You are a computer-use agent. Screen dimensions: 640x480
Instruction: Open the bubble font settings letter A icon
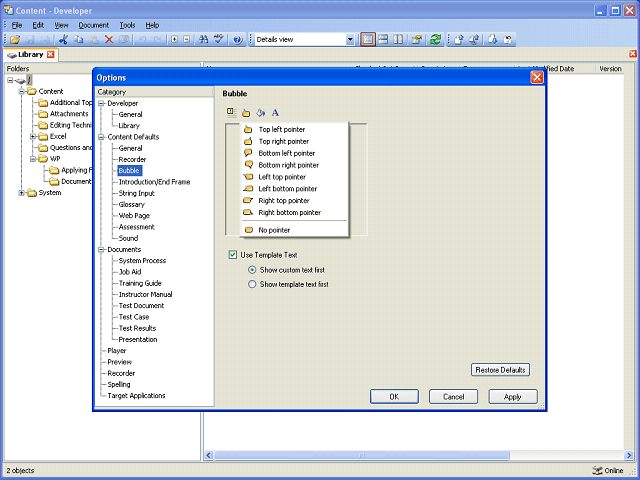click(x=275, y=113)
